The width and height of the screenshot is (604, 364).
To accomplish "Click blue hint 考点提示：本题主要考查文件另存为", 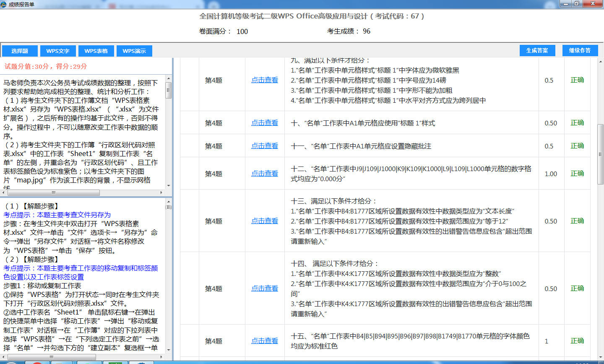I will 57,215.
